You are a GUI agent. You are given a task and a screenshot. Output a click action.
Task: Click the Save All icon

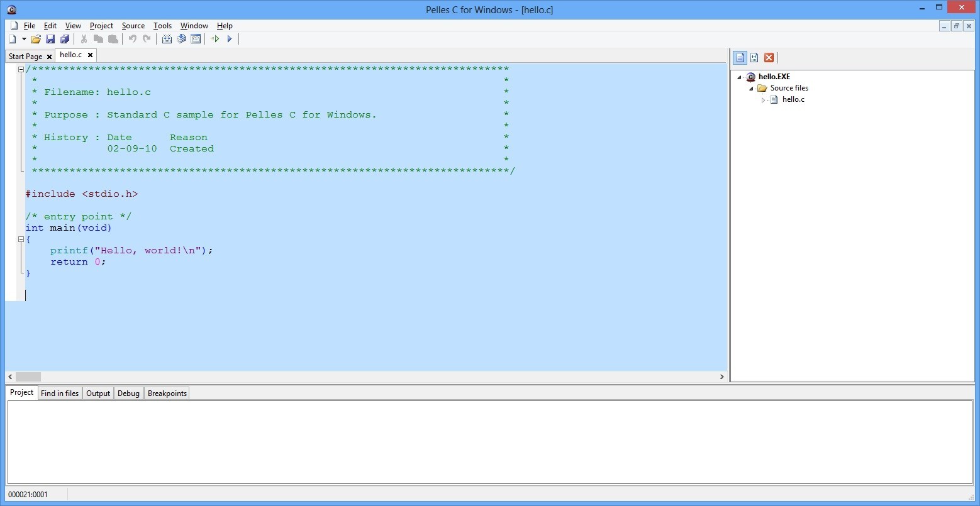pos(64,39)
